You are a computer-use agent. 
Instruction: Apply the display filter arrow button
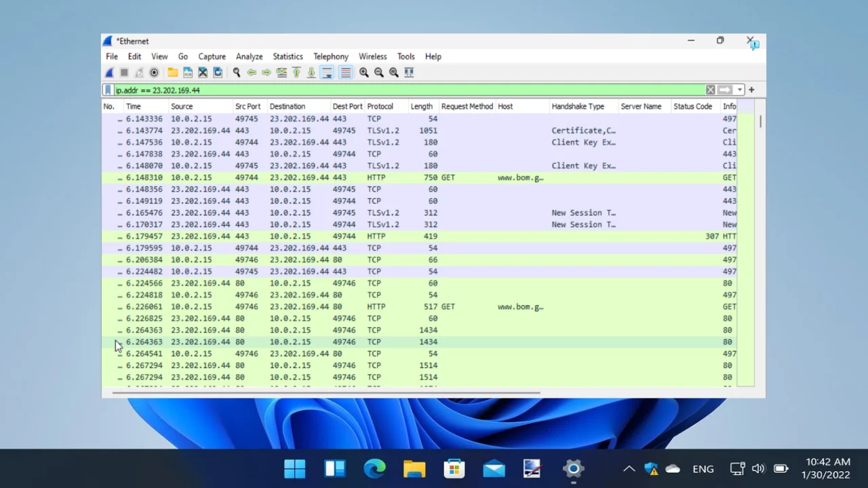(x=725, y=89)
